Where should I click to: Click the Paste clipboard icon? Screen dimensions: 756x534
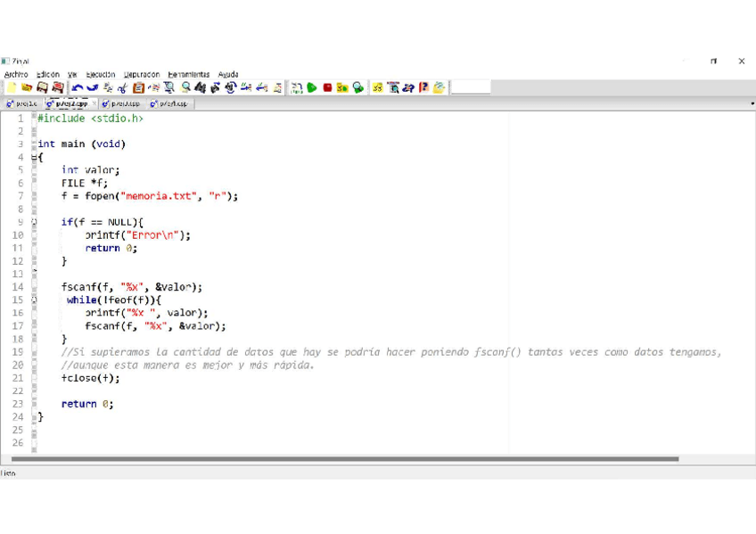pos(138,87)
